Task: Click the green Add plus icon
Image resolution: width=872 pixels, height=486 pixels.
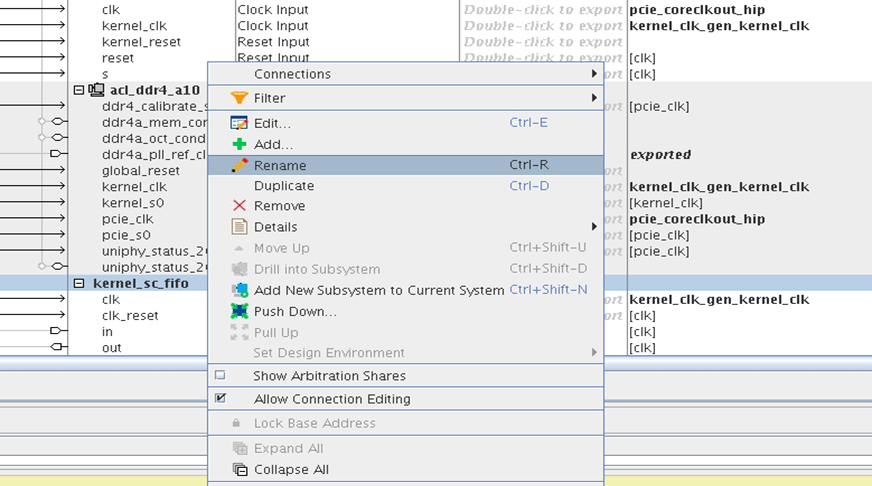Action: 239,144
